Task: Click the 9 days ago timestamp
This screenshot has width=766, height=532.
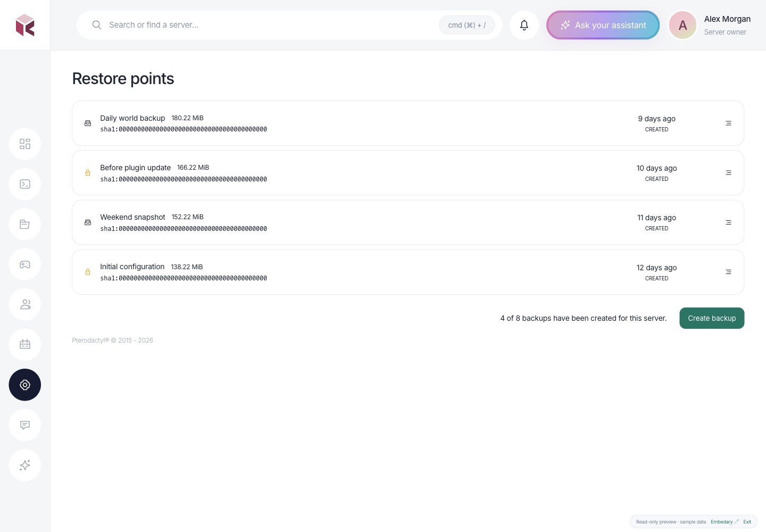Action: coord(657,119)
